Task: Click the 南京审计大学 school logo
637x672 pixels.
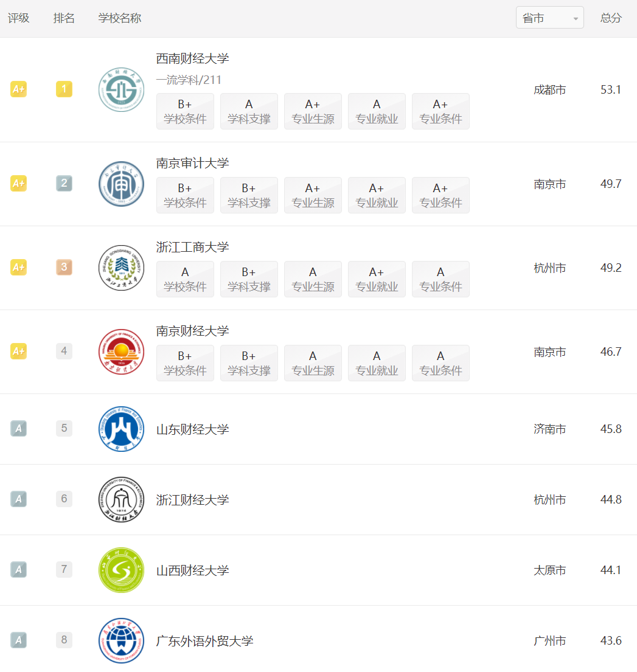Action: [x=121, y=184]
